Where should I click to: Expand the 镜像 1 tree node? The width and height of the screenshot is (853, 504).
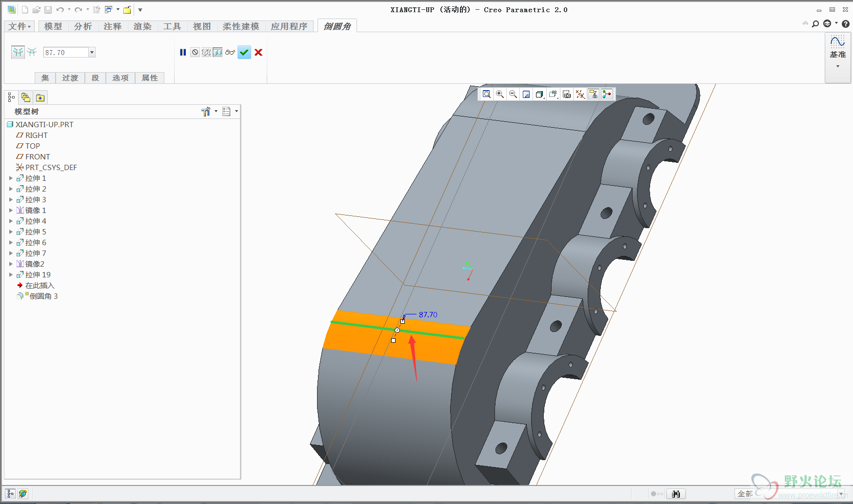pos(11,210)
